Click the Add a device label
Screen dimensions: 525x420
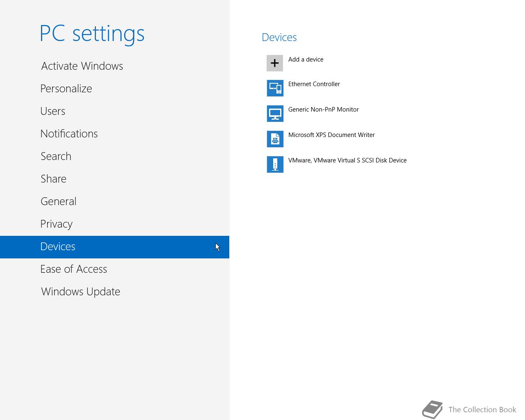(x=306, y=59)
